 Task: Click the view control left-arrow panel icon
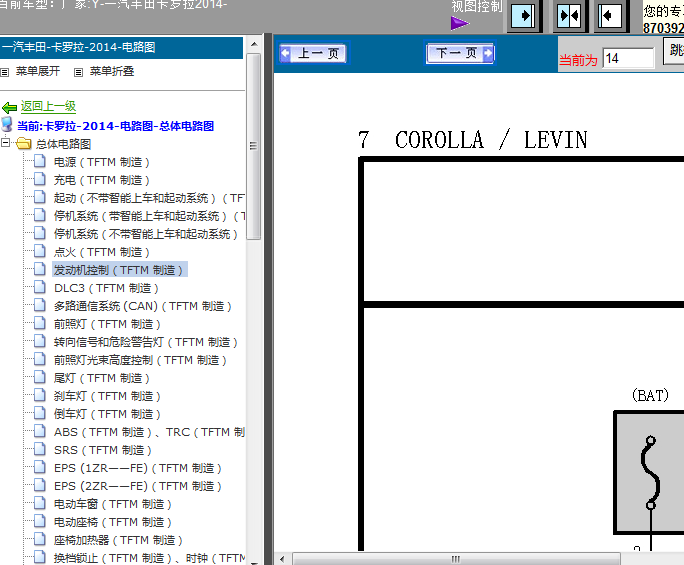609,16
